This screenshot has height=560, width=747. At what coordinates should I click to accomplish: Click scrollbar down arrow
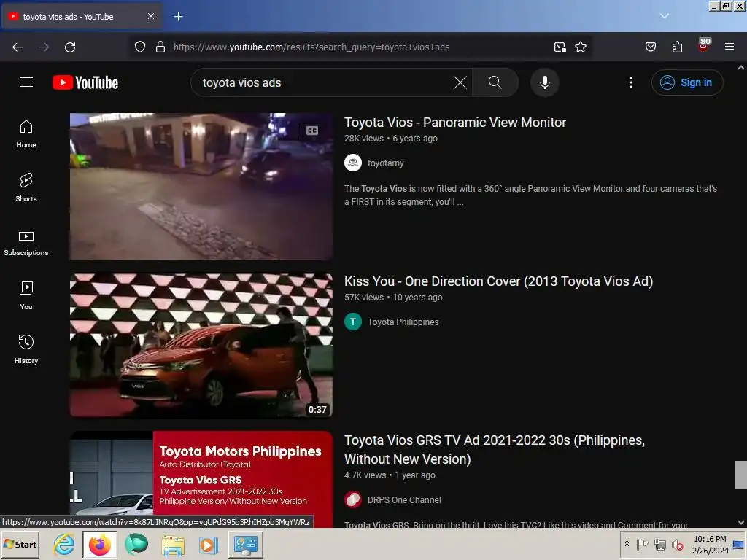point(741,522)
